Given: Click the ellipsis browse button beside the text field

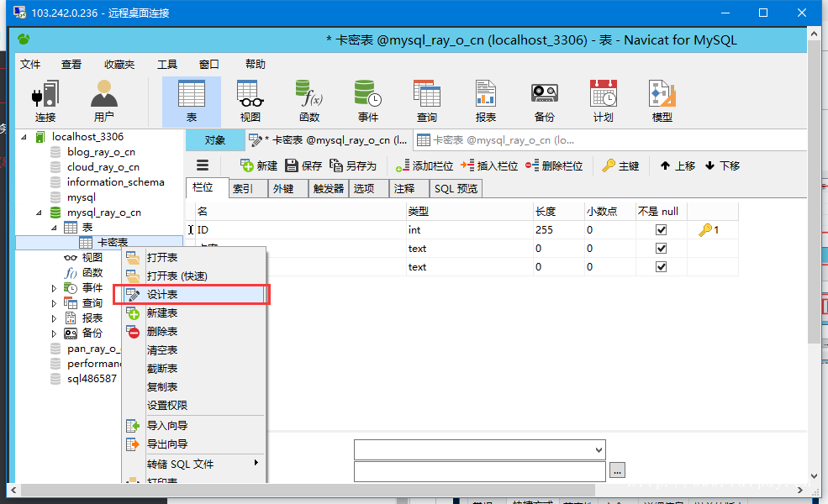Looking at the screenshot, I should point(618,470).
